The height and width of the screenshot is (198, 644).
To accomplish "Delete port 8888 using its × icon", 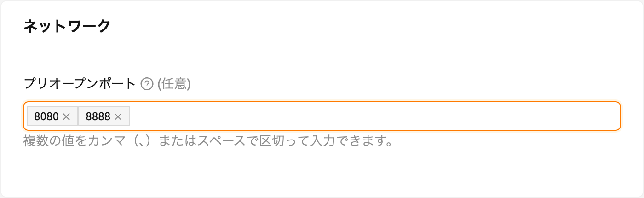I will [x=118, y=117].
